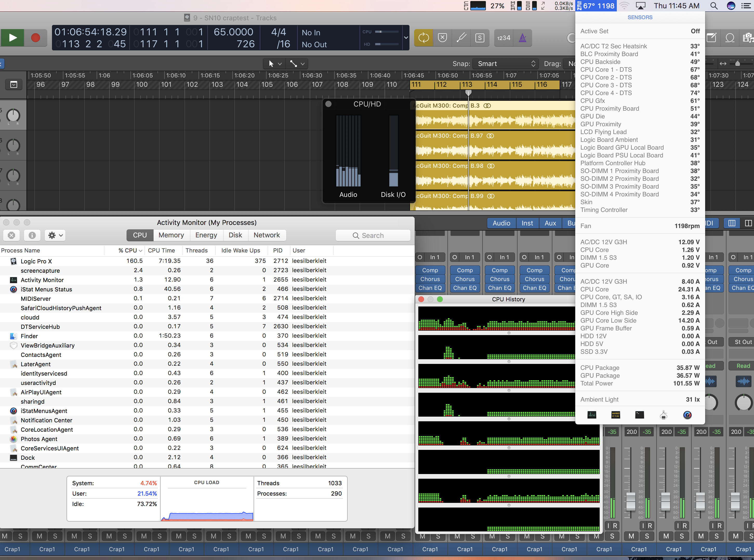Enable the 1234 Count-in button
Screen dimensions: 754x560
tap(504, 38)
